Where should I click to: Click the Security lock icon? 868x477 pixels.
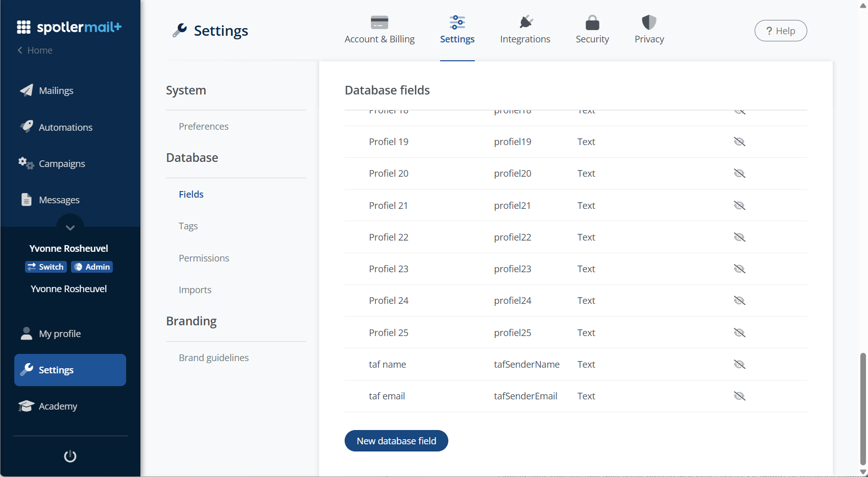click(x=592, y=22)
